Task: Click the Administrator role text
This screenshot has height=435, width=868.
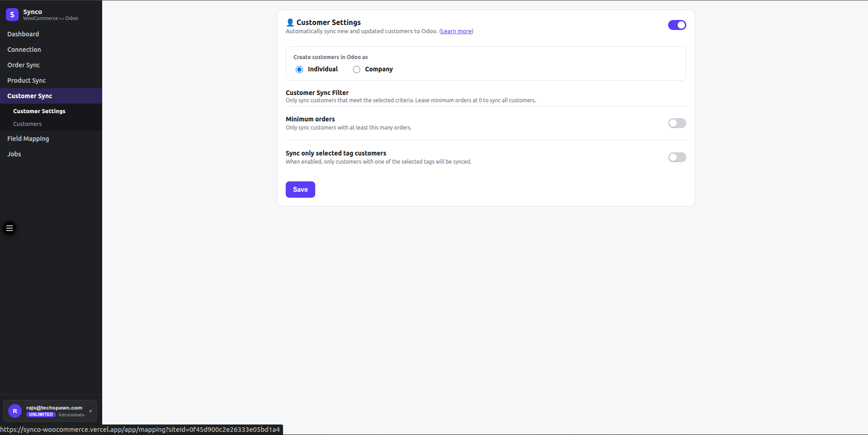Action: [71, 415]
